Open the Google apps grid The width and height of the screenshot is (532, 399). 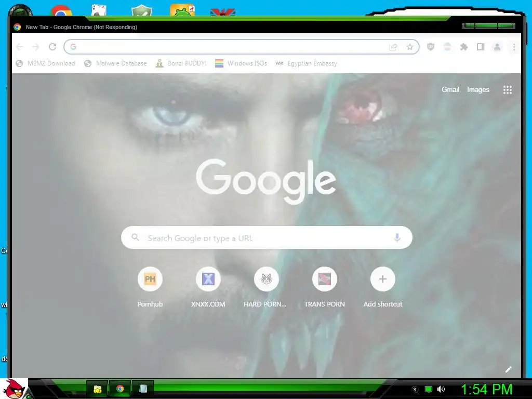point(508,90)
